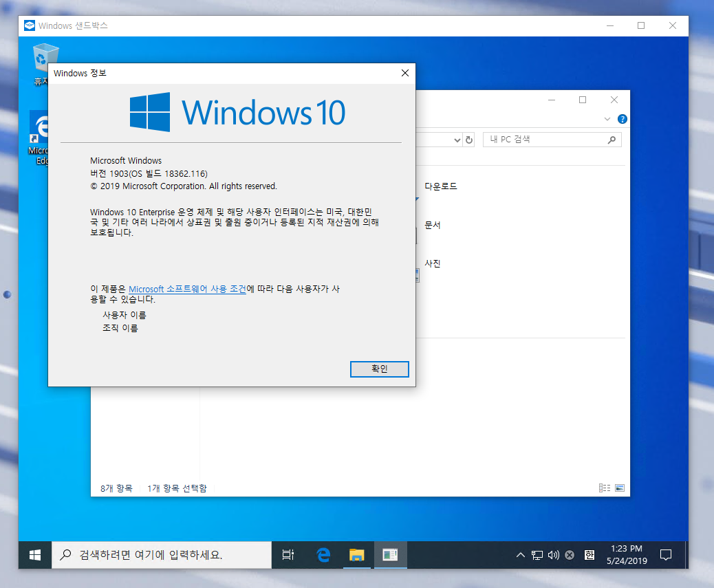Click the tray icon with X mark
The height and width of the screenshot is (588, 714).
coord(569,555)
